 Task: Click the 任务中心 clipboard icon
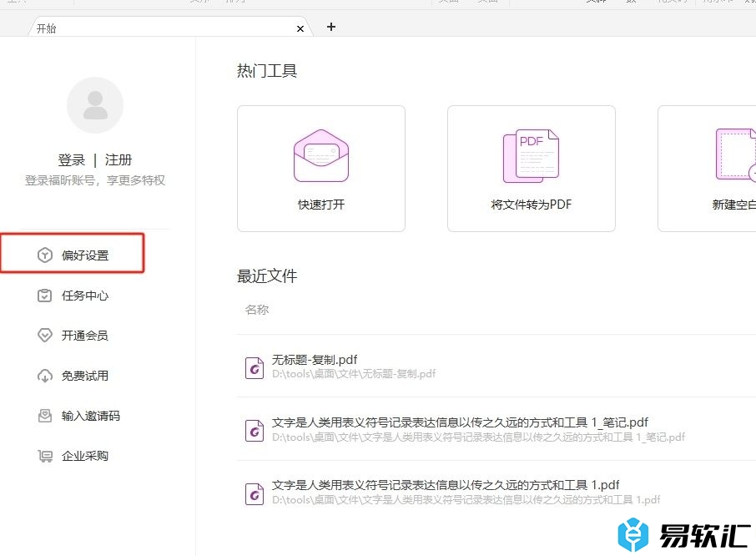tap(45, 296)
